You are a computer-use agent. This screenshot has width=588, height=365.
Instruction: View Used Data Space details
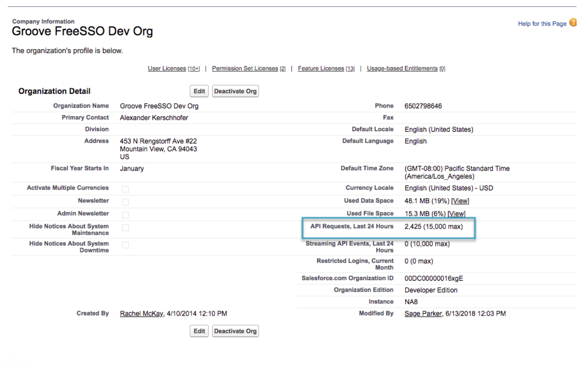pyautogui.click(x=460, y=201)
